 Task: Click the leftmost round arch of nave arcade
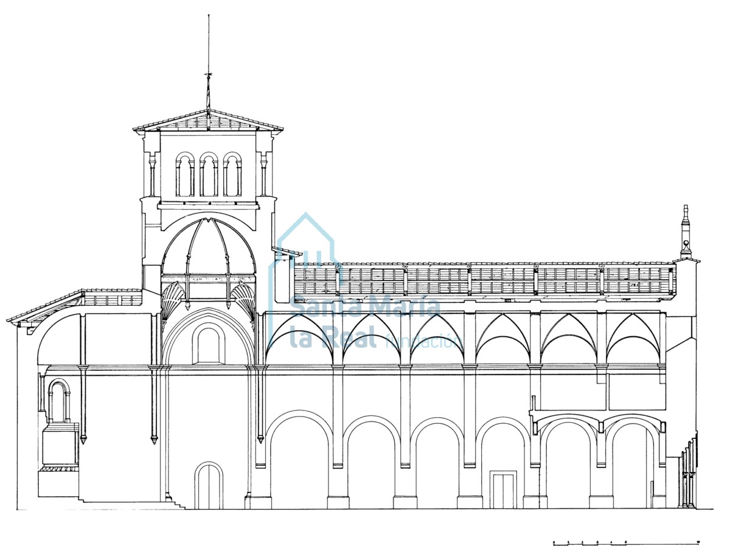tap(299, 462)
